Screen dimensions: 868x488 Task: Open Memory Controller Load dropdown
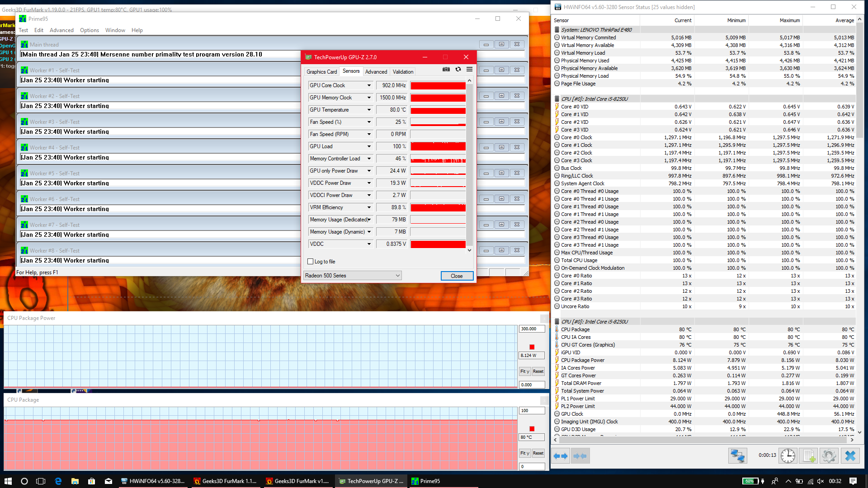[x=369, y=159]
